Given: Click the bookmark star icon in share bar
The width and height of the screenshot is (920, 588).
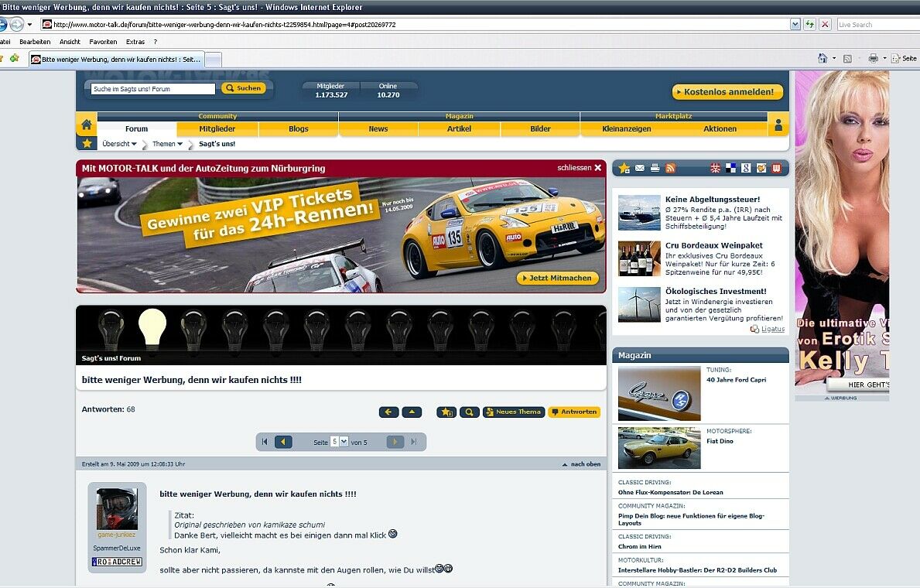Looking at the screenshot, I should point(624,169).
